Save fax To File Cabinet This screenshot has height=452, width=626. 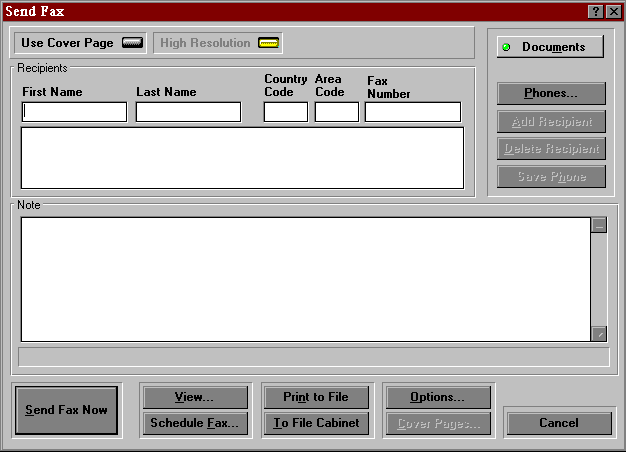point(315,423)
